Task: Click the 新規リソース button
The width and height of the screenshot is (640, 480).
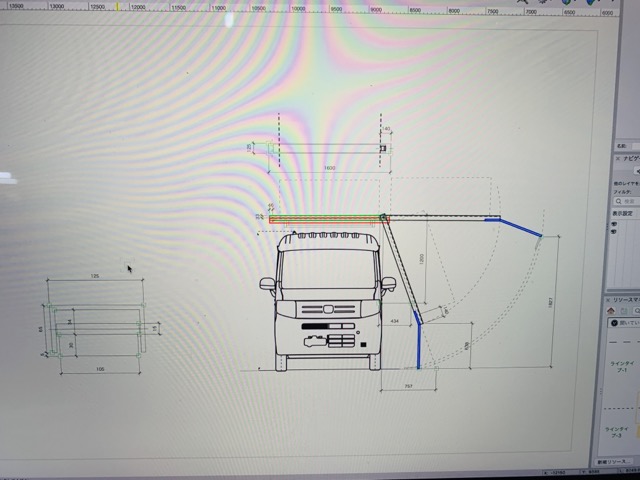Action: [x=612, y=462]
